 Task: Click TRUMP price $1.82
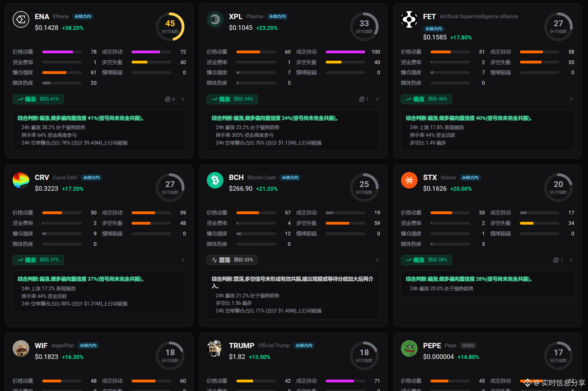(237, 357)
